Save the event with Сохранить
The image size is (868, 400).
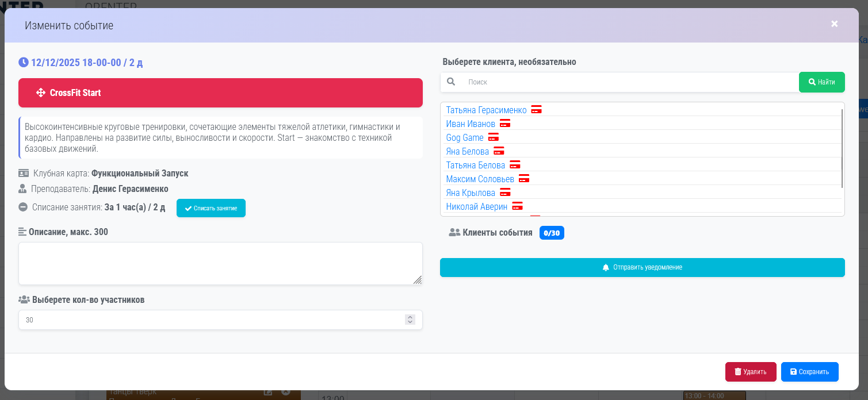pyautogui.click(x=809, y=372)
